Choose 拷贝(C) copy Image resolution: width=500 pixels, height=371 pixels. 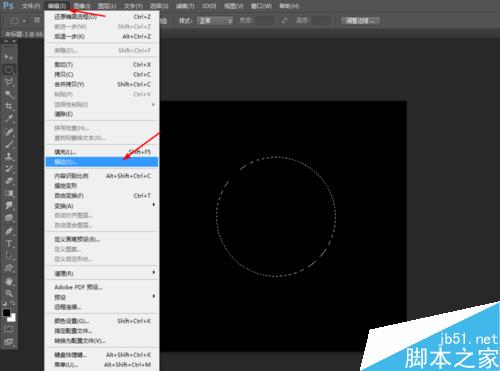(x=102, y=74)
